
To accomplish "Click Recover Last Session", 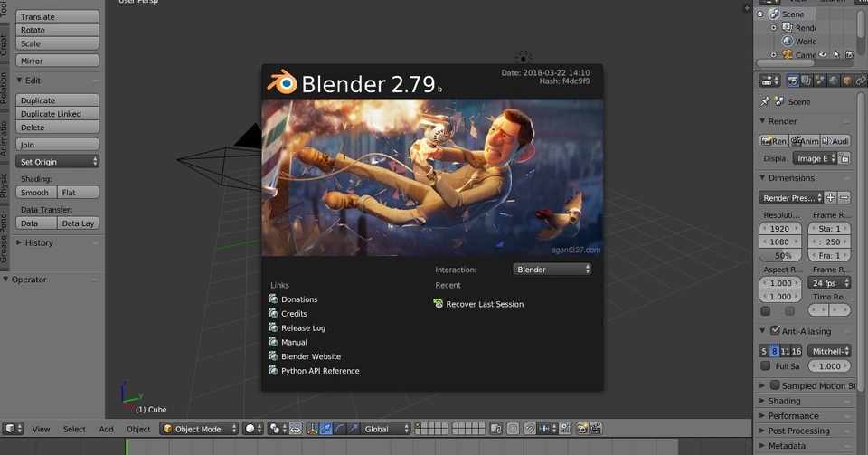I will pos(479,304).
